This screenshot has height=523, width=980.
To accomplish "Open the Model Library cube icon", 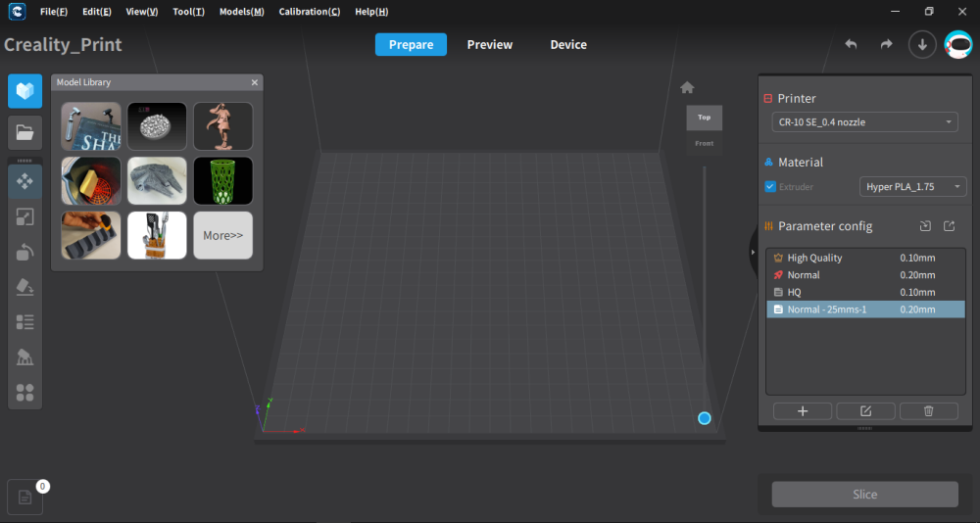I will pos(25,91).
